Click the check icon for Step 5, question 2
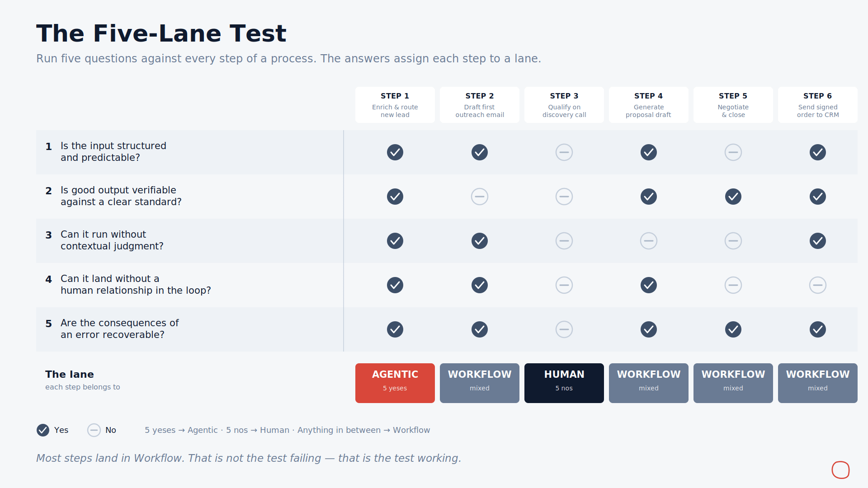 (733, 197)
